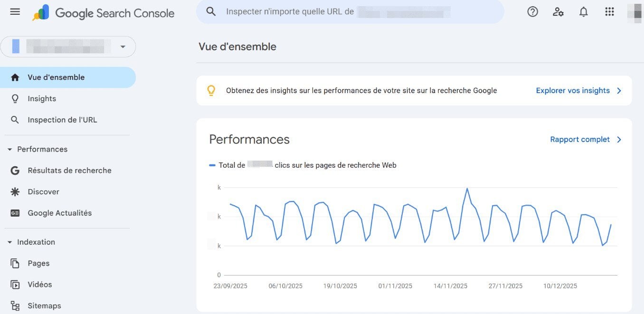Click the Google Actualités news icon
The width and height of the screenshot is (644, 314).
pyautogui.click(x=15, y=213)
